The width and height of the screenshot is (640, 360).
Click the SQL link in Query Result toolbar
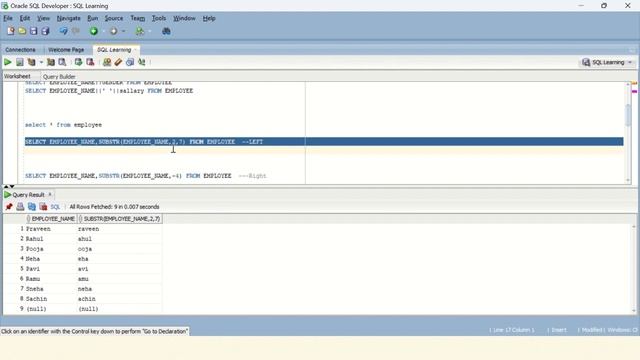[55, 207]
